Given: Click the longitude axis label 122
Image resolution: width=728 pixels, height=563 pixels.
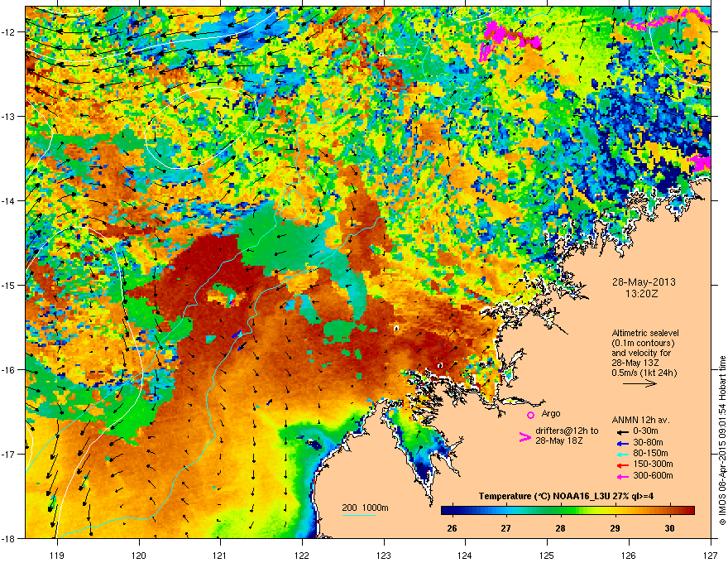Looking at the screenshot, I should coord(302,555).
